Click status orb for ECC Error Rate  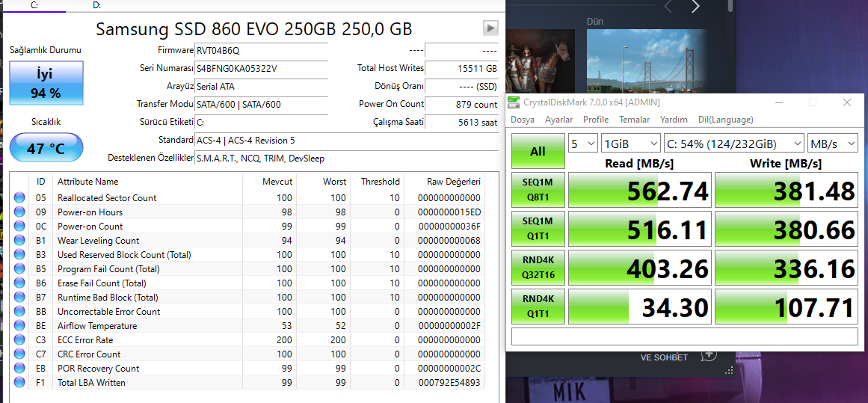coord(20,340)
